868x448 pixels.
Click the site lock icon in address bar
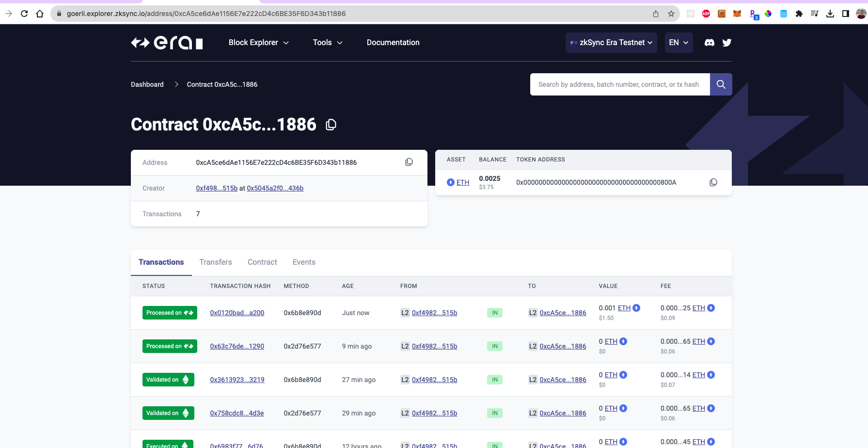click(59, 14)
